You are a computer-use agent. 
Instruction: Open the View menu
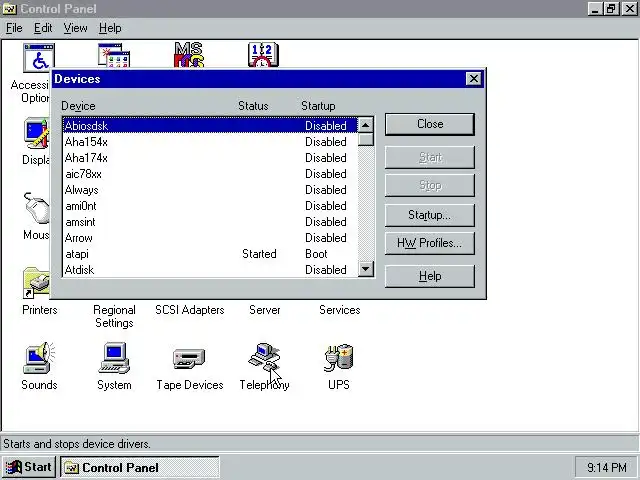(76, 28)
